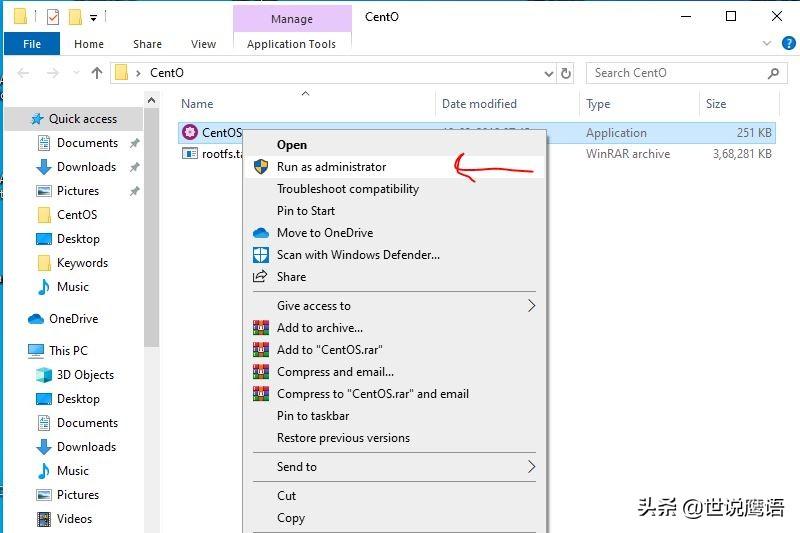Click the Up arrow navigation icon
The height and width of the screenshot is (533, 800).
coord(97,73)
